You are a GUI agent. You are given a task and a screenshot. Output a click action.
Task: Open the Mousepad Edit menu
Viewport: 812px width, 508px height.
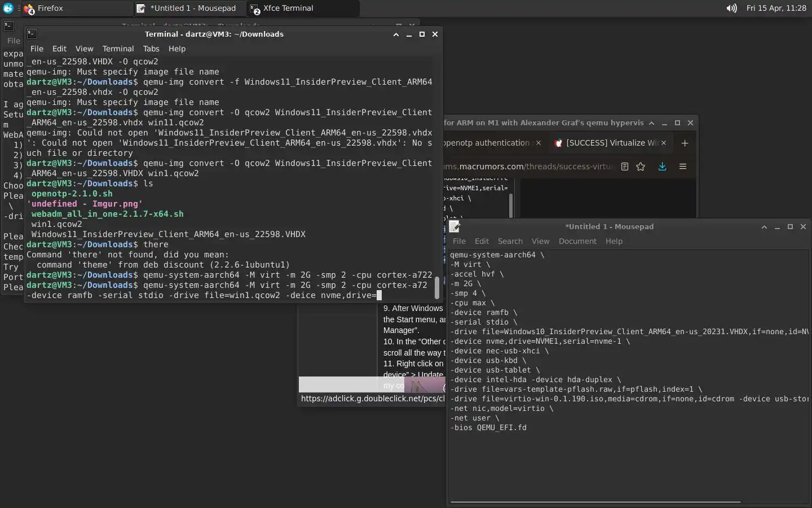[482, 241]
